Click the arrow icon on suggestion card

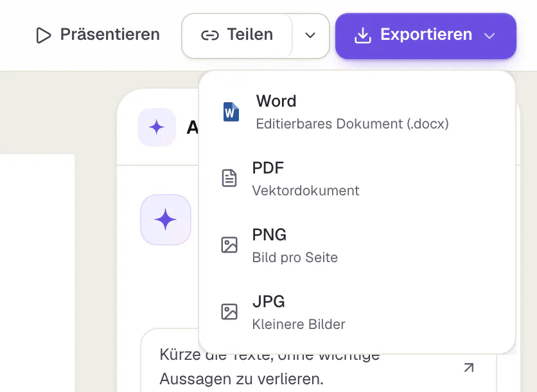[x=469, y=368]
